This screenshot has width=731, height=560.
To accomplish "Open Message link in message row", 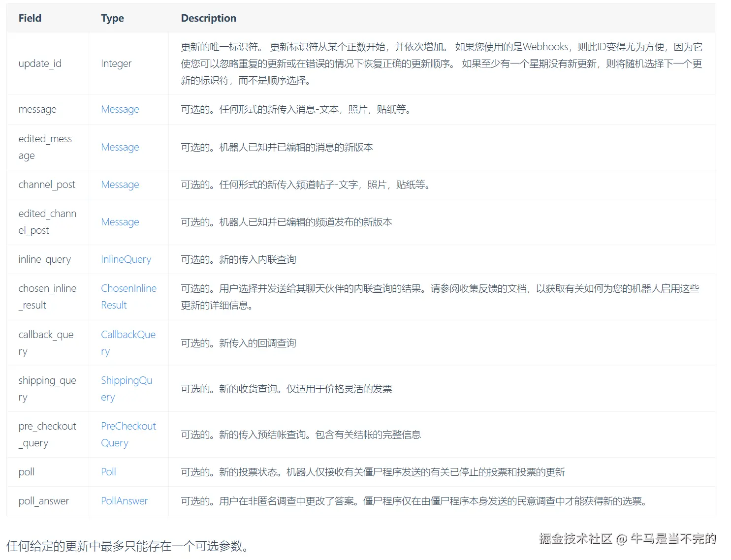I will coord(120,109).
